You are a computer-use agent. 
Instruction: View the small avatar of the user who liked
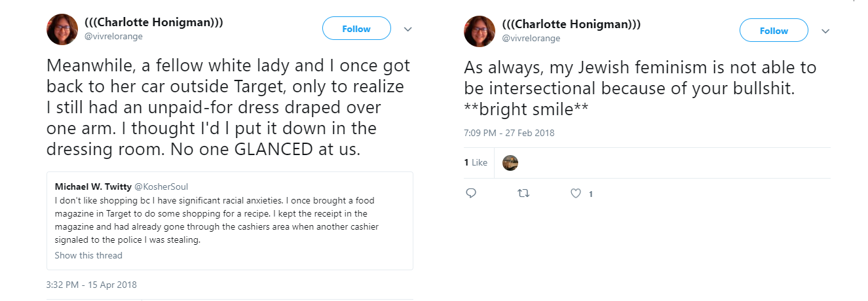coord(510,162)
